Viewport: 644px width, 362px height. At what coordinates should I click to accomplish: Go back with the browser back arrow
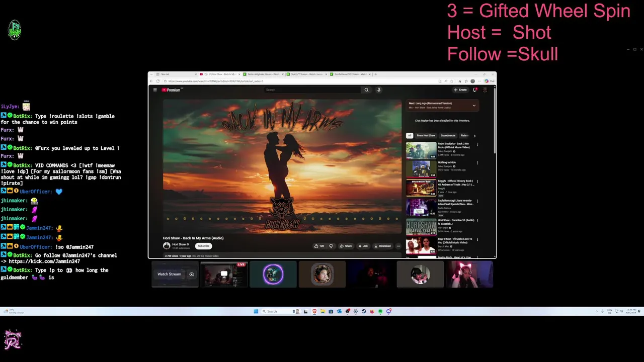151,81
